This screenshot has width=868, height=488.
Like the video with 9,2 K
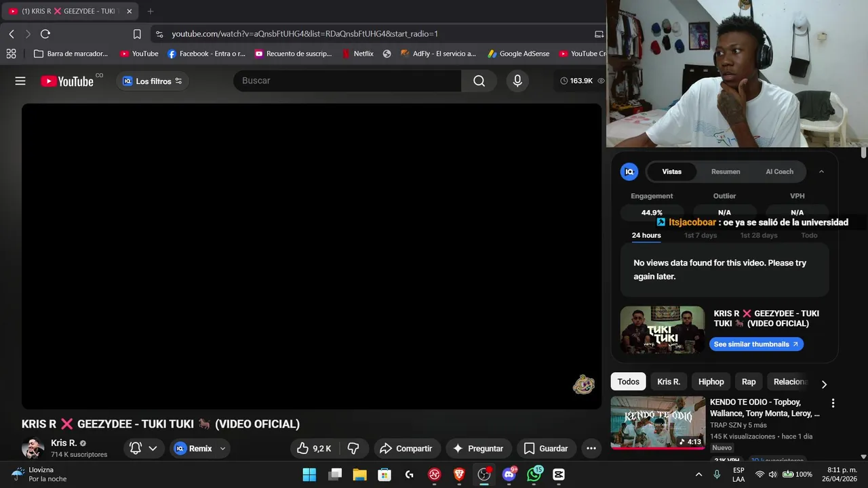coord(314,448)
